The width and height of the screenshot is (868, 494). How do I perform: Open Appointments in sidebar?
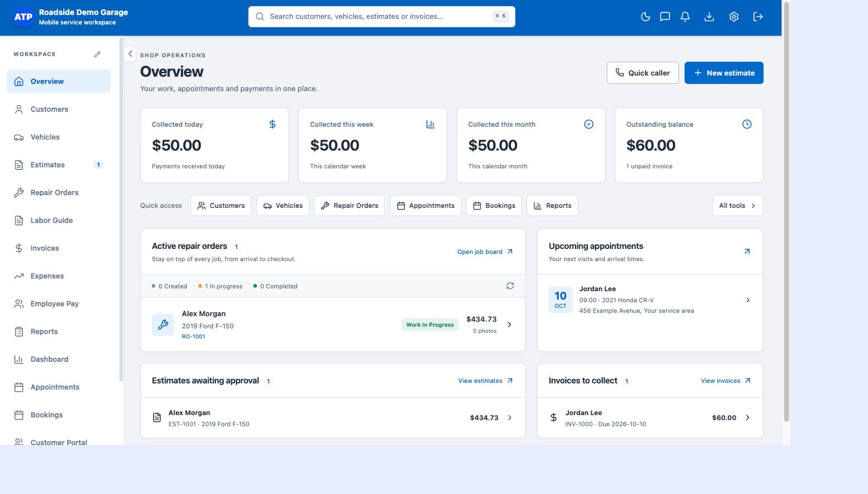(59, 387)
